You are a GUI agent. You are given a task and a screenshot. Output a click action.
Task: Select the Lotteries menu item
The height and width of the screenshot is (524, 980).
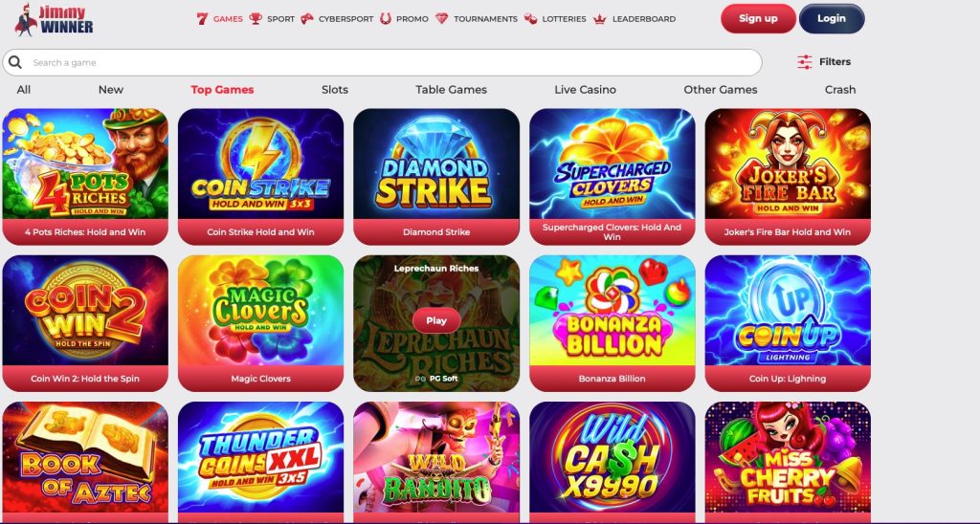point(556,19)
